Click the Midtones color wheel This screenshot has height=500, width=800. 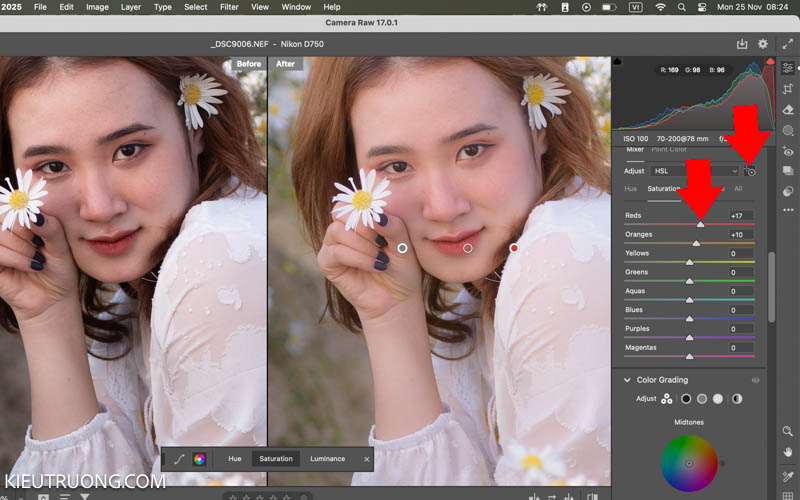click(x=689, y=464)
